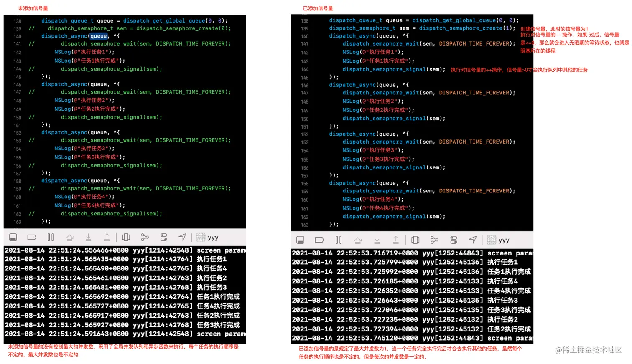
Task: Click highlighted 'queue' argument on left line 140
Action: coord(99,36)
